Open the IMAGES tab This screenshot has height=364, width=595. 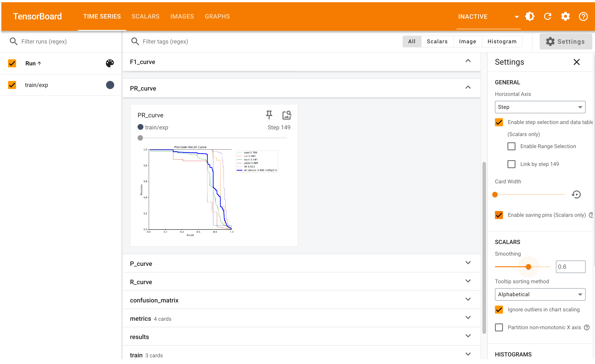pos(182,17)
